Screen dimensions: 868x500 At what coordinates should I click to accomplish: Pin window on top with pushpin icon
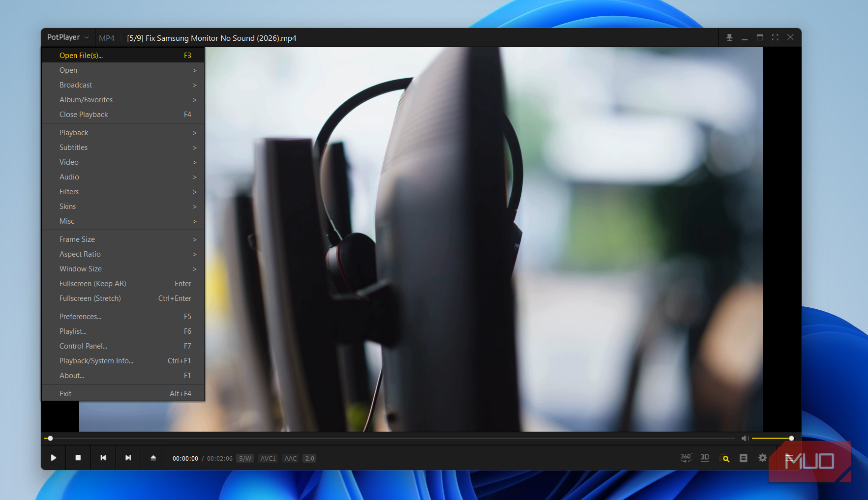[x=729, y=37]
